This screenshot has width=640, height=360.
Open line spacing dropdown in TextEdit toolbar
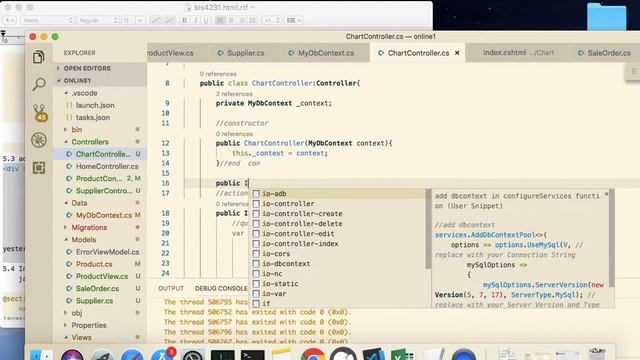pos(271,20)
